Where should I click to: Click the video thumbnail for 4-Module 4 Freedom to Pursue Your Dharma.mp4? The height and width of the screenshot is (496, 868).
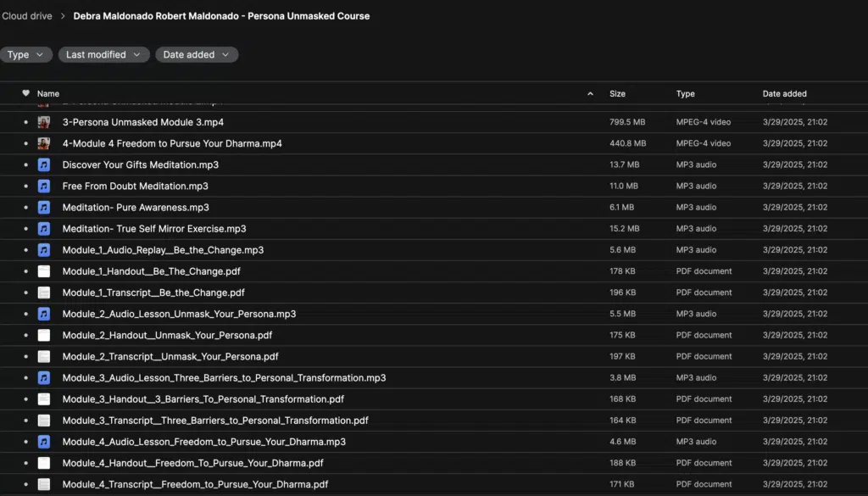pos(44,143)
